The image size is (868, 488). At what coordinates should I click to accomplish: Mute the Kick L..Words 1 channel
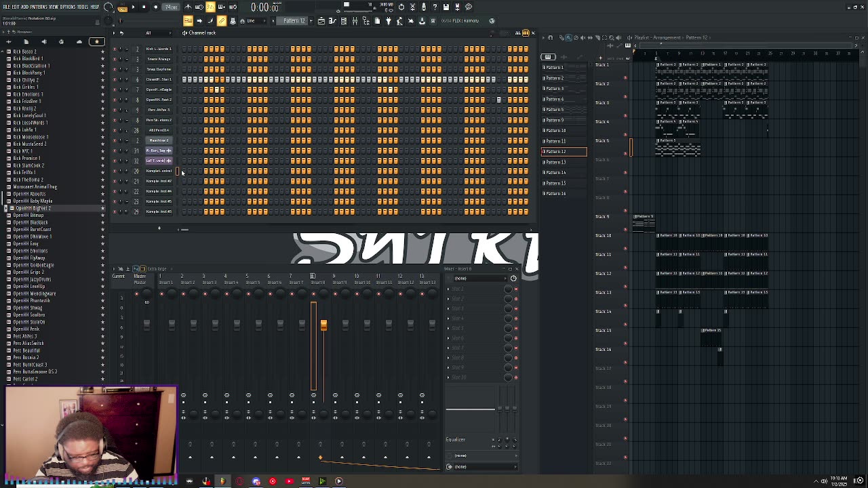[x=114, y=49]
